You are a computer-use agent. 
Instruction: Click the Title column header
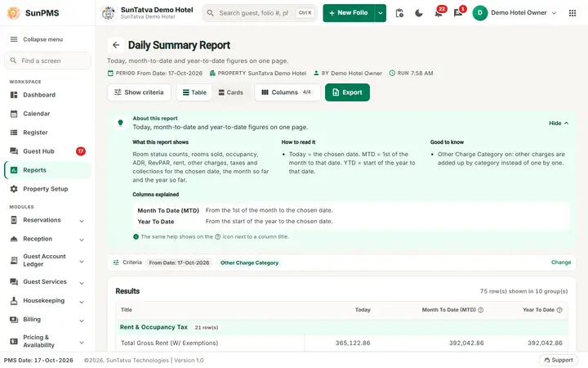click(127, 310)
